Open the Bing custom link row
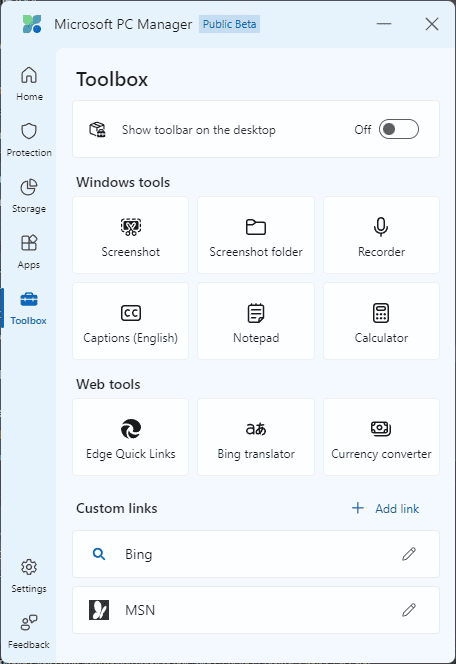This screenshot has height=664, width=456. coord(256,554)
